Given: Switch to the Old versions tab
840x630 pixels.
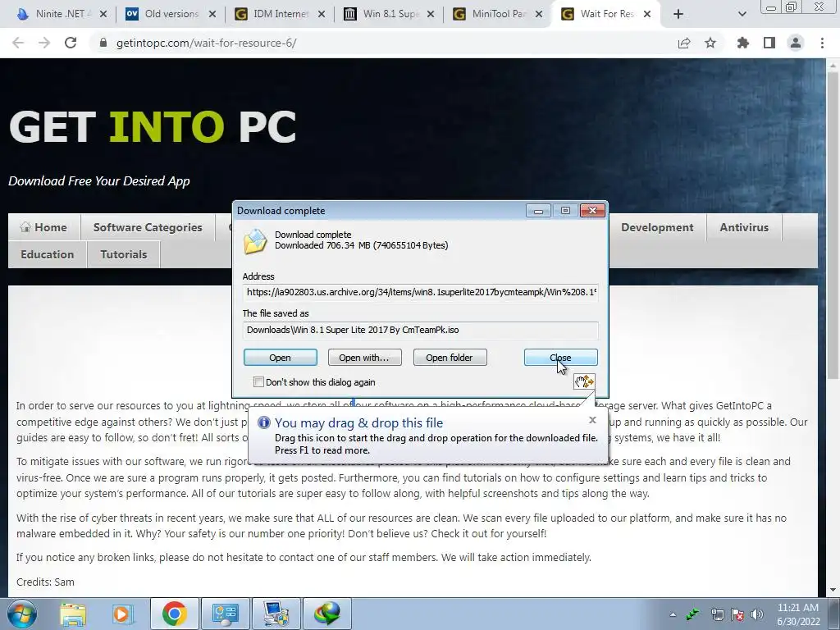Looking at the screenshot, I should point(171,14).
